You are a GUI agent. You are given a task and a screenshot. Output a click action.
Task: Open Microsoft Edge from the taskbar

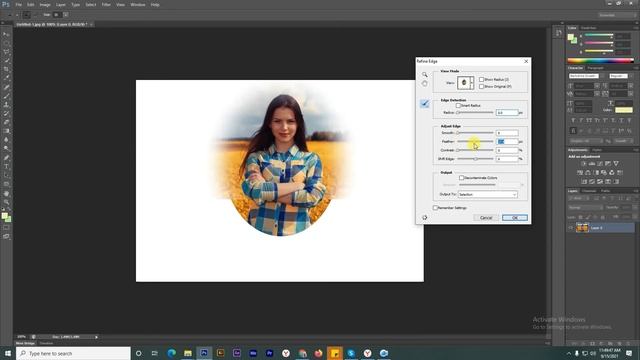(171, 353)
